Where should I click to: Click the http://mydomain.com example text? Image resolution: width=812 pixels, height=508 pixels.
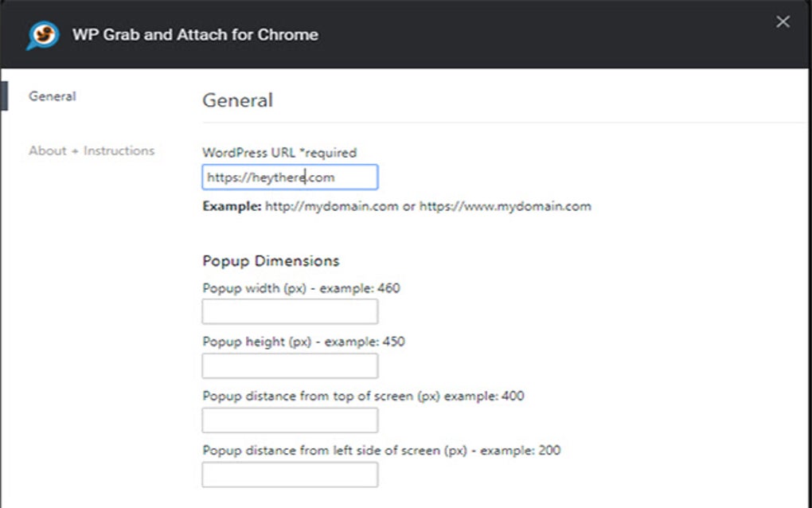tap(331, 206)
